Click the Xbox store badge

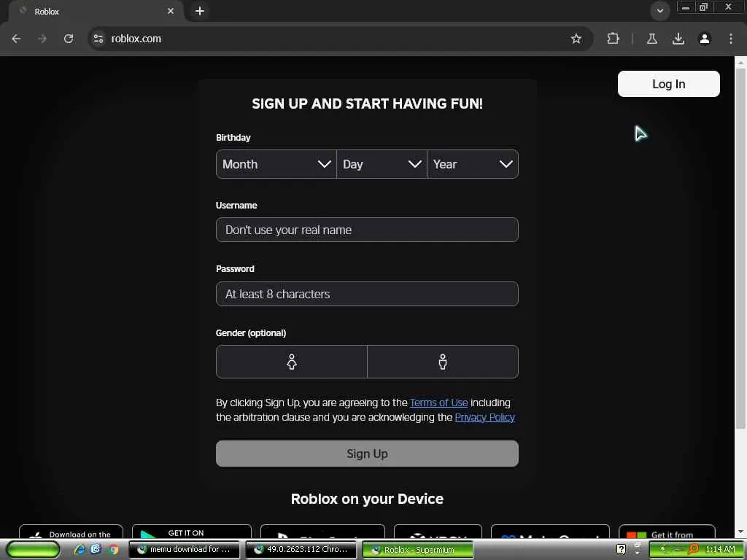[x=438, y=532]
